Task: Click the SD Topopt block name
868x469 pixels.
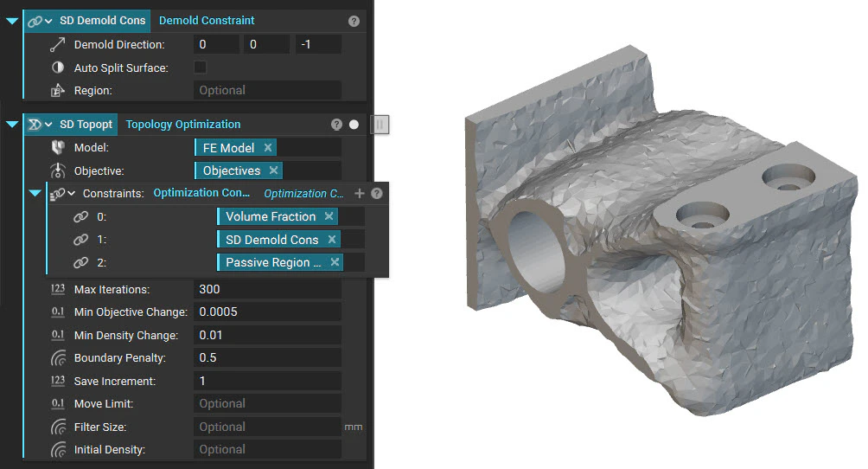Action: [86, 125]
